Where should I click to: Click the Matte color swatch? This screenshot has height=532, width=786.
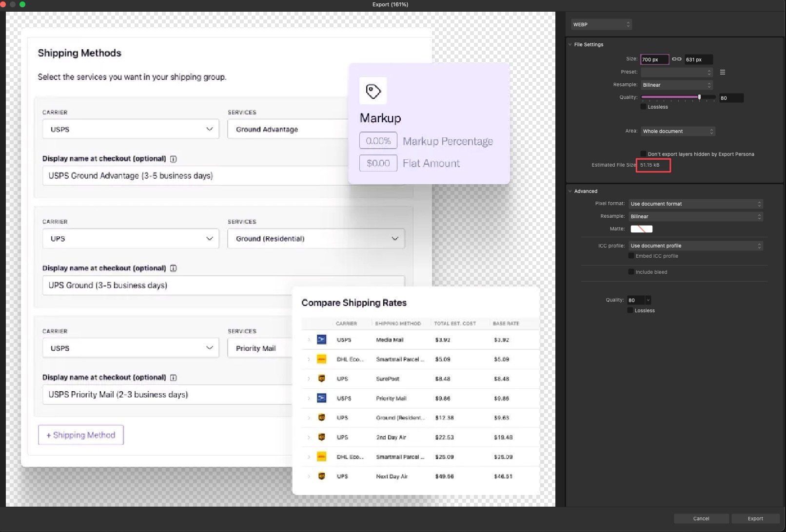click(x=641, y=229)
